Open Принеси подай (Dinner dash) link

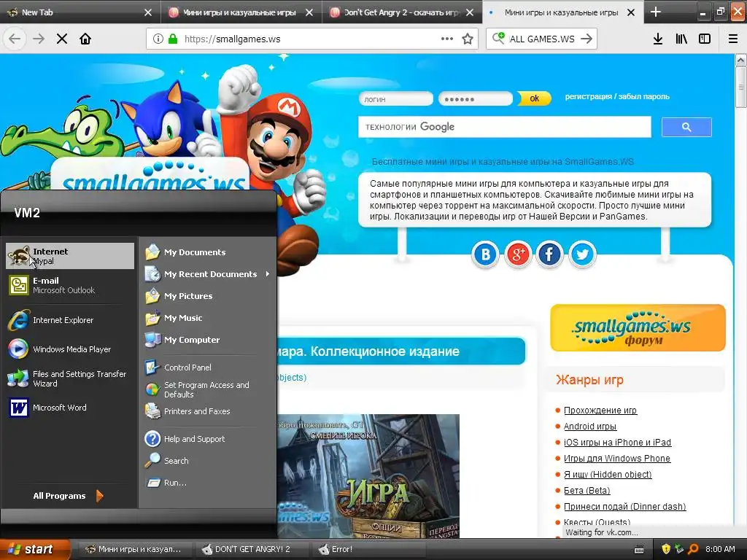(x=624, y=507)
